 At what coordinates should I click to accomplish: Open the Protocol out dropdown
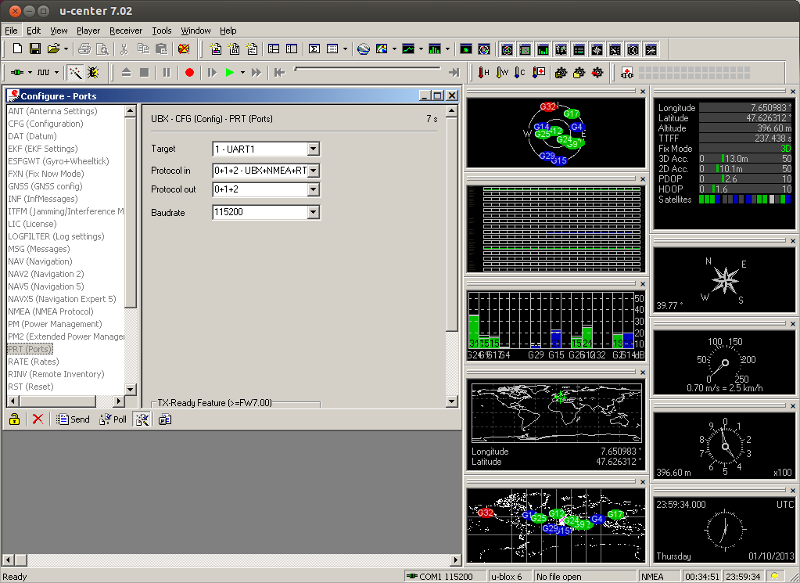click(313, 190)
